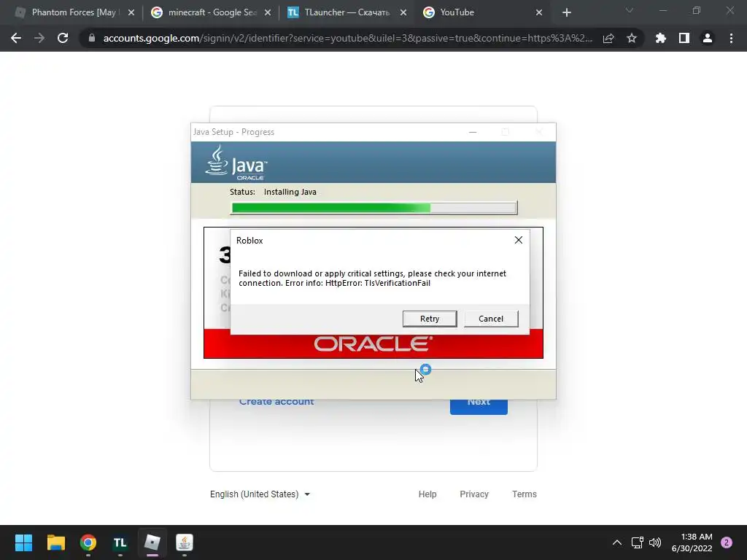Click the address bar URL
747x560 pixels.
pyautogui.click(x=348, y=38)
